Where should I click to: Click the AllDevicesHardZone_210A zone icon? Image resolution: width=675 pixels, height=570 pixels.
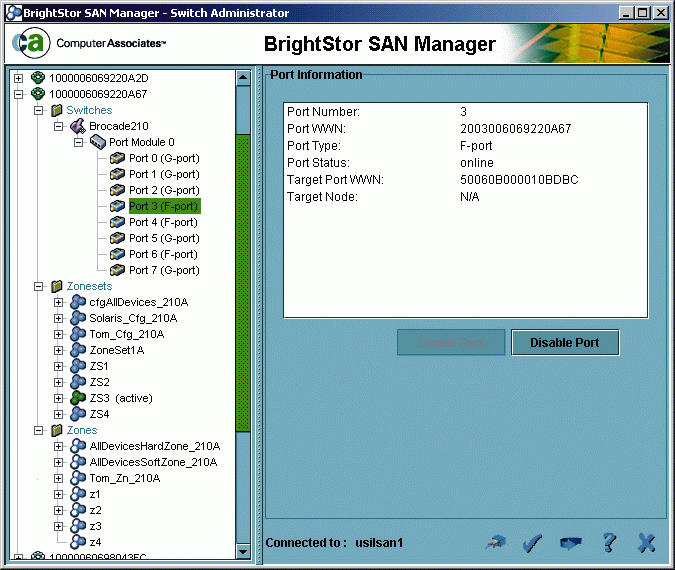tap(78, 446)
